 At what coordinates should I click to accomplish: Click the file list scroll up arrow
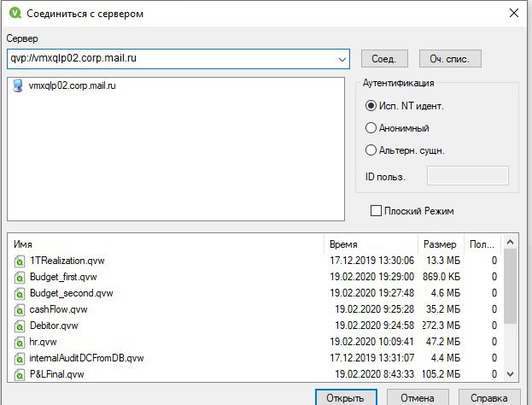click(510, 242)
